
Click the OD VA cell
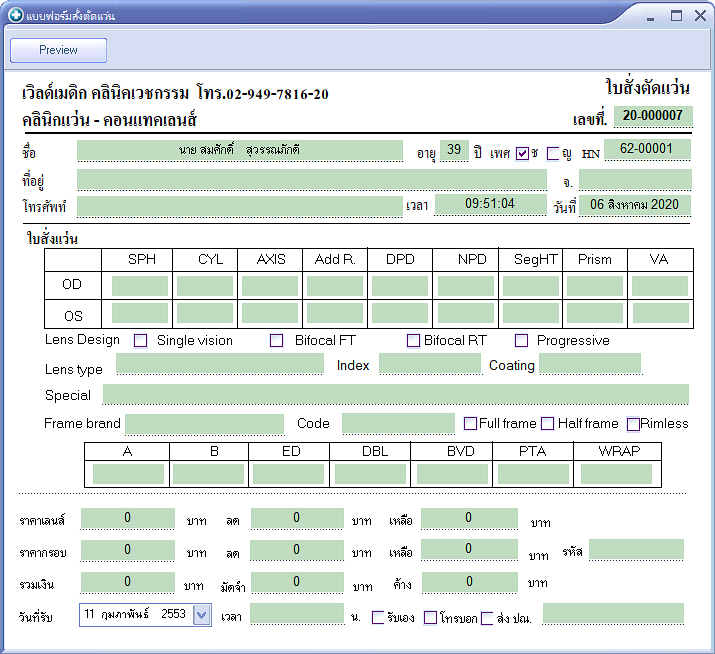[x=660, y=286]
